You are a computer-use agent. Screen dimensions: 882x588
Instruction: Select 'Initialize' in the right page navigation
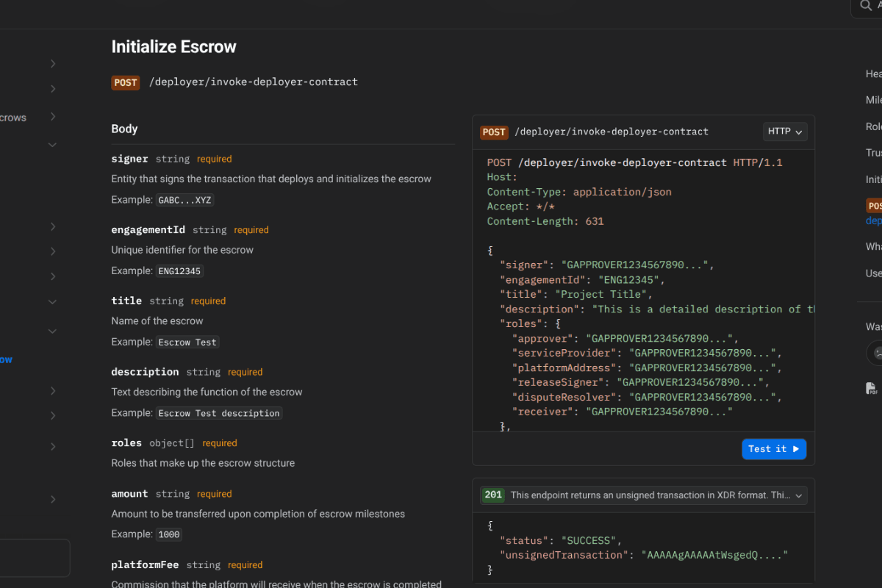click(x=873, y=179)
